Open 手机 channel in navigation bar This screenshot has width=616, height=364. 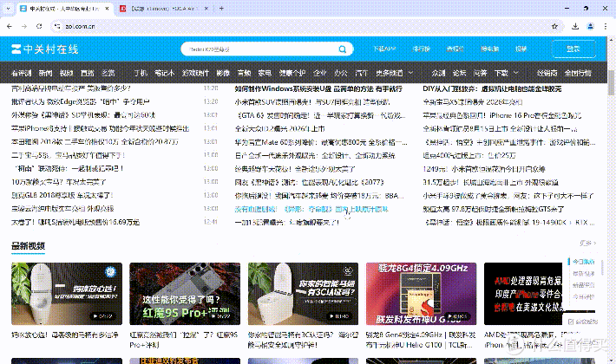pos(141,73)
